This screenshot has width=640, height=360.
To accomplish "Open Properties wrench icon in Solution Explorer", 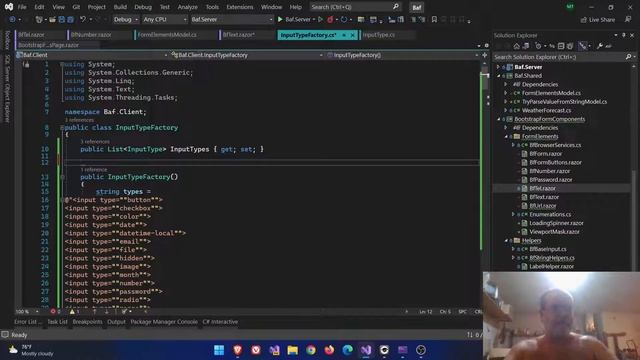I will pos(599,46).
